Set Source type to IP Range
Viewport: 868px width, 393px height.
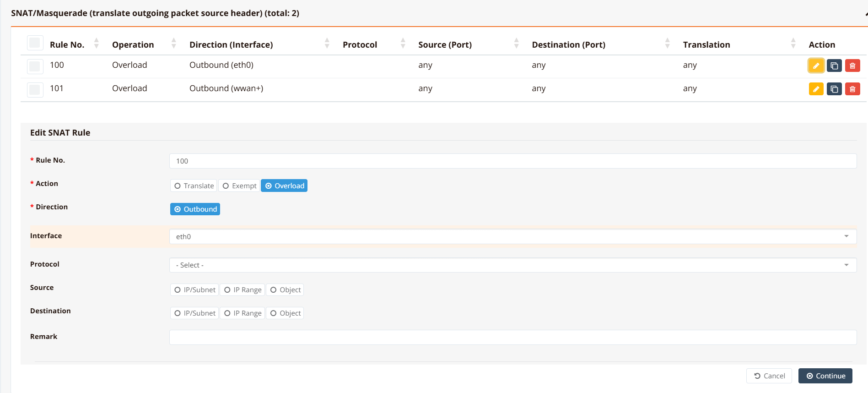coord(243,290)
